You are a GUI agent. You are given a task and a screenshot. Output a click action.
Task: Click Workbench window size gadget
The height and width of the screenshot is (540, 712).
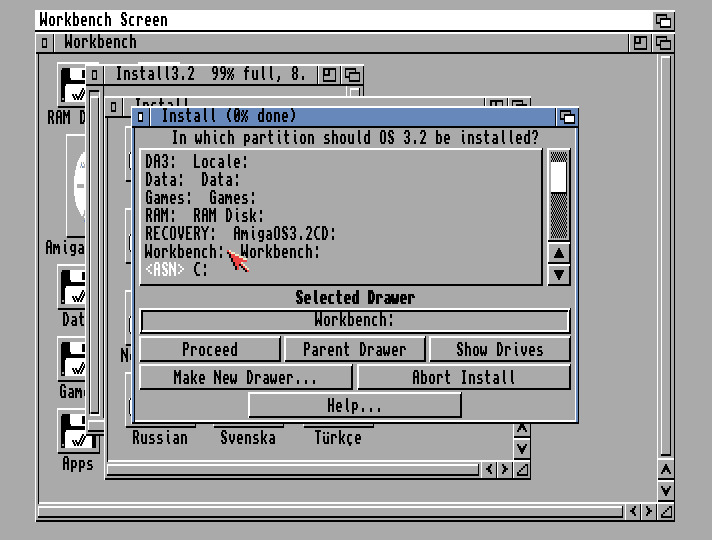[666, 511]
